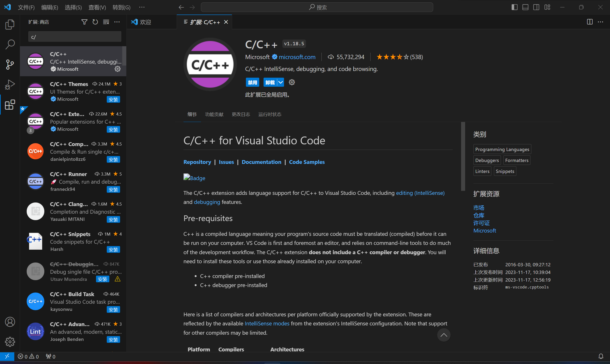Open extension settings gear beside uninstall button
Screen dimensions: 610x364
tap(292, 82)
